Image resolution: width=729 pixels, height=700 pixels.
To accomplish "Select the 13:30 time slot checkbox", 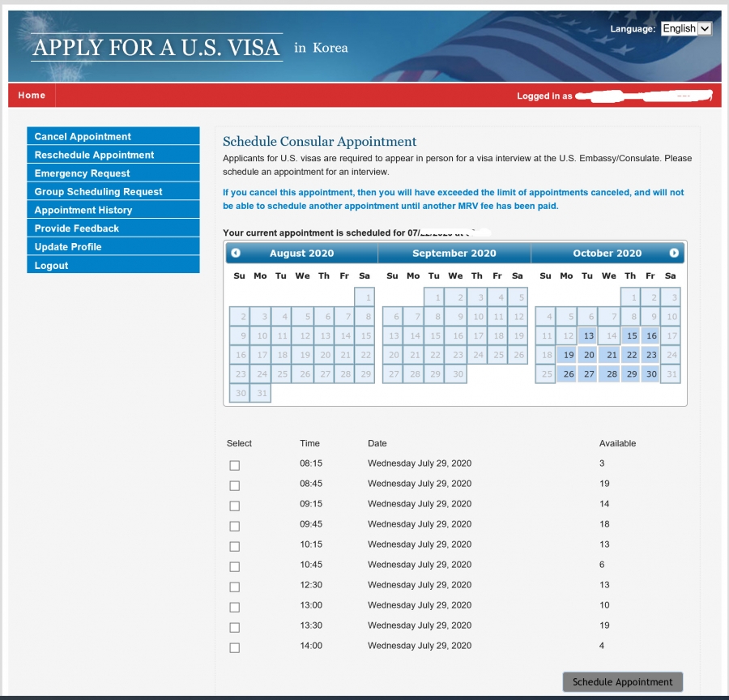I will click(x=235, y=627).
